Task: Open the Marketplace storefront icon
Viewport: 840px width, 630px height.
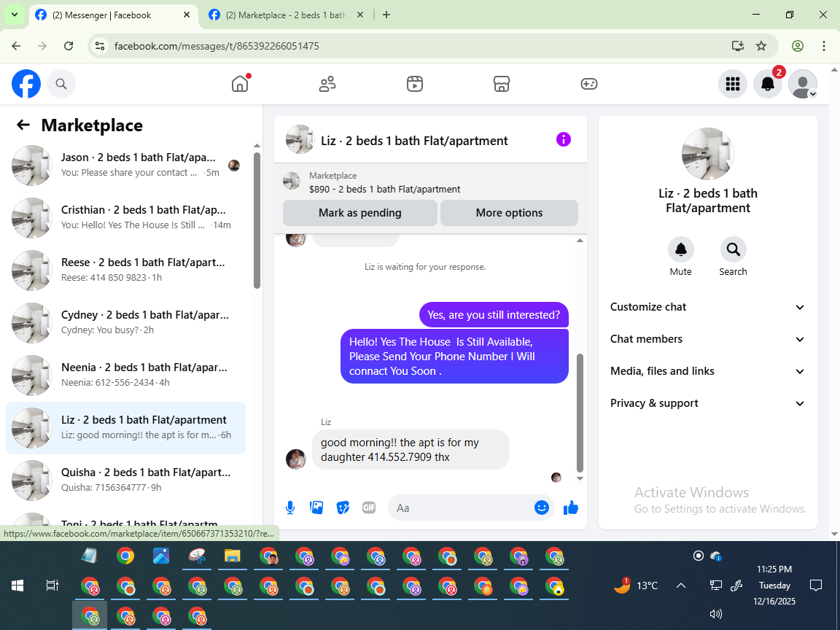Action: point(502,84)
